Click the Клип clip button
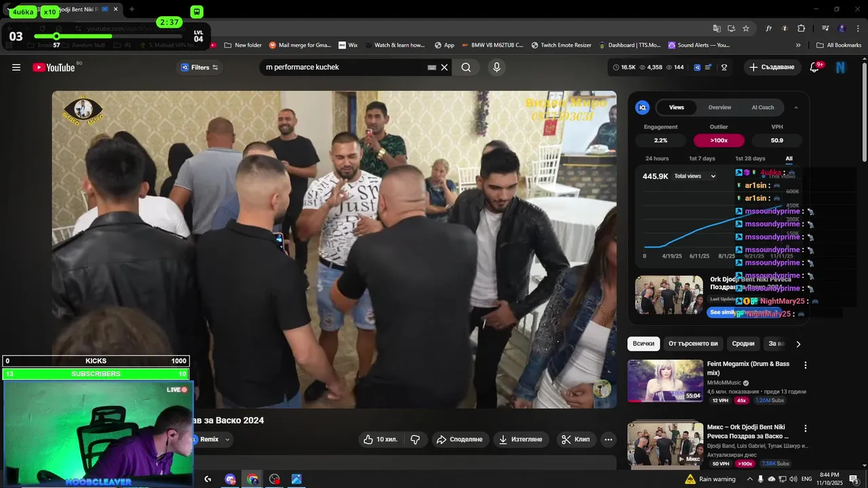The height and width of the screenshot is (488, 868). [x=576, y=439]
